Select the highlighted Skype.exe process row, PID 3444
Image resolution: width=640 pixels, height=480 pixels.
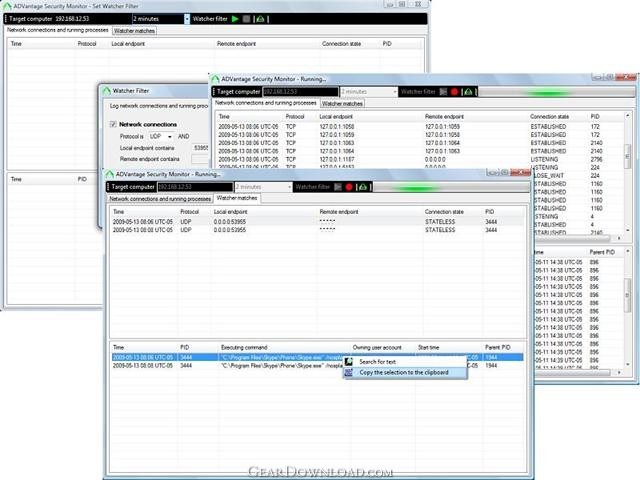pyautogui.click(x=318, y=358)
